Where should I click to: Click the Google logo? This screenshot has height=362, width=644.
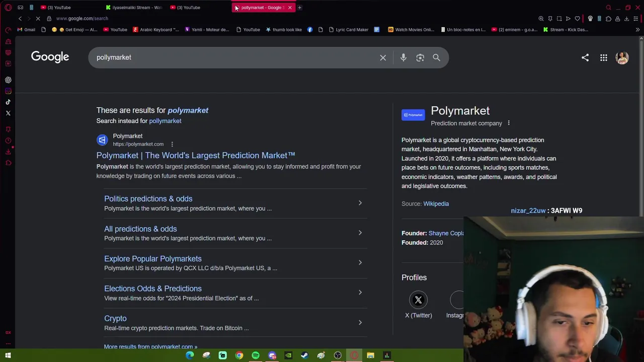[50, 57]
